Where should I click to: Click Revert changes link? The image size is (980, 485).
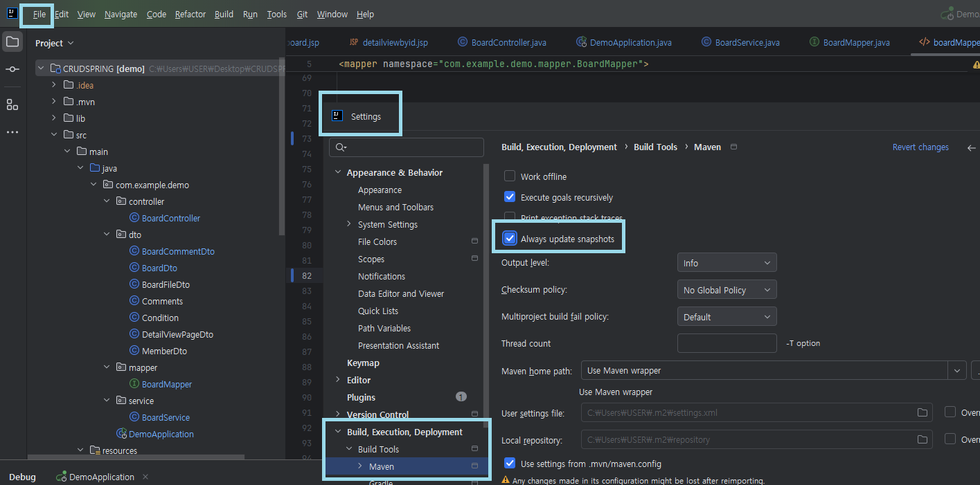[x=920, y=147]
